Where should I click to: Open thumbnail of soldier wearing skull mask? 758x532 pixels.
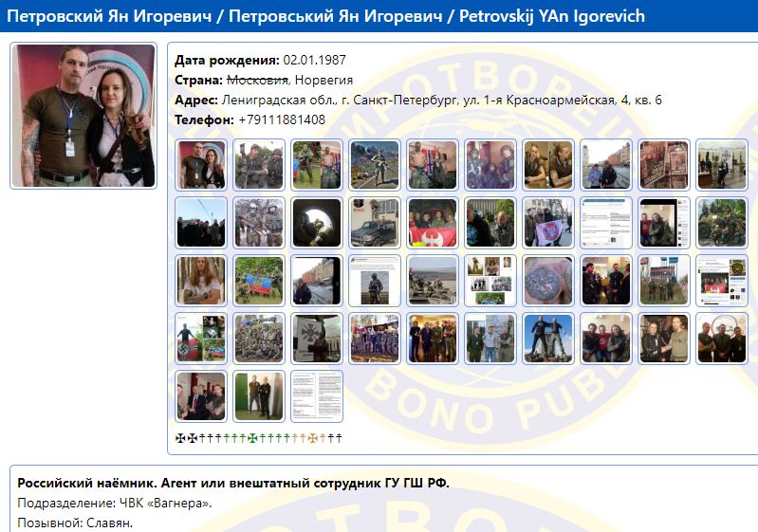[259, 223]
